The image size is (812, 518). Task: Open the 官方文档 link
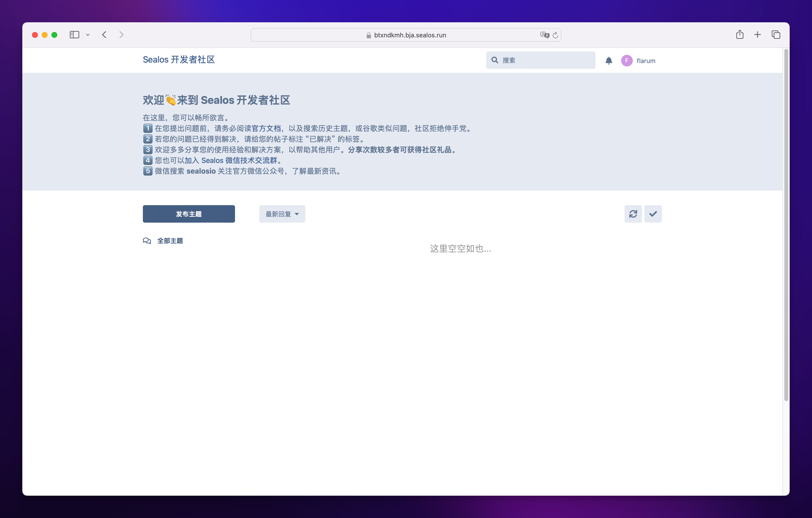pyautogui.click(x=266, y=129)
